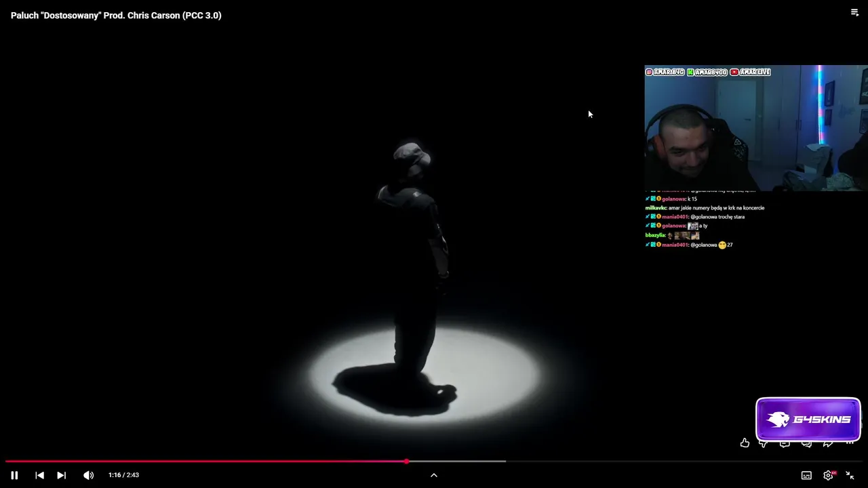
Task: Click the milkavkc chat message
Action: point(705,208)
